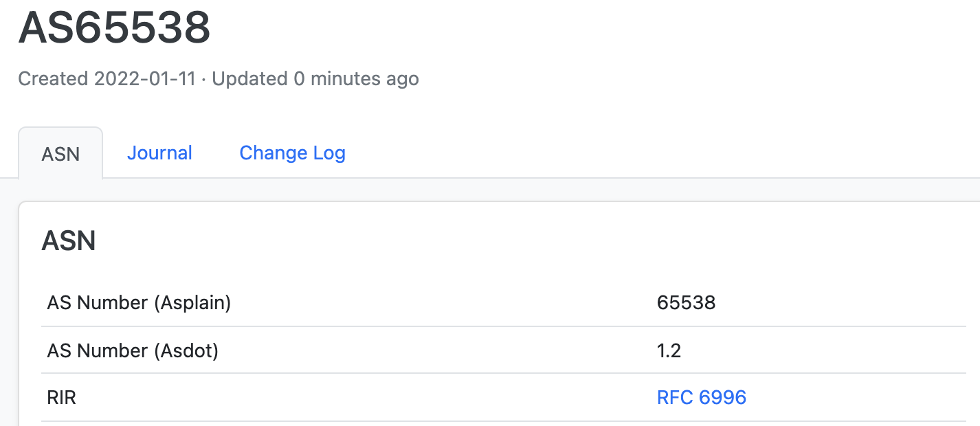Click inside the RIR table row
980x426 pixels.
click(x=412, y=397)
